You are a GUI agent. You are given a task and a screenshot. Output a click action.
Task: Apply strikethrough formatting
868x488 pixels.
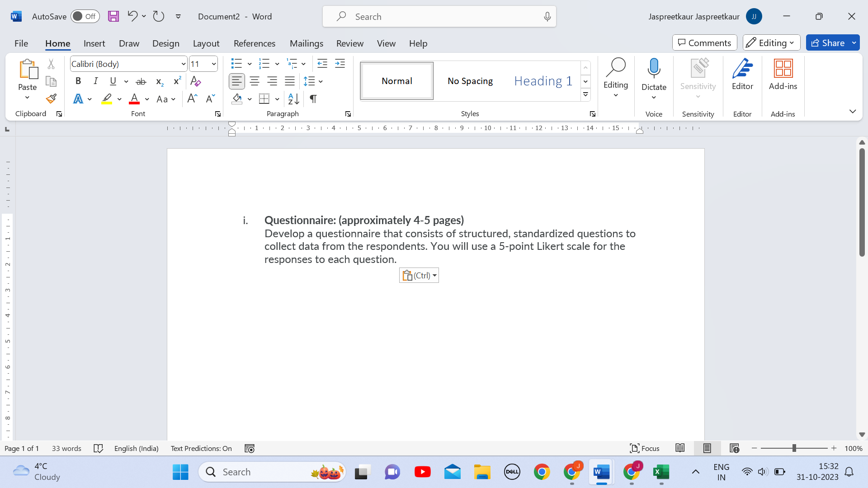coord(141,81)
